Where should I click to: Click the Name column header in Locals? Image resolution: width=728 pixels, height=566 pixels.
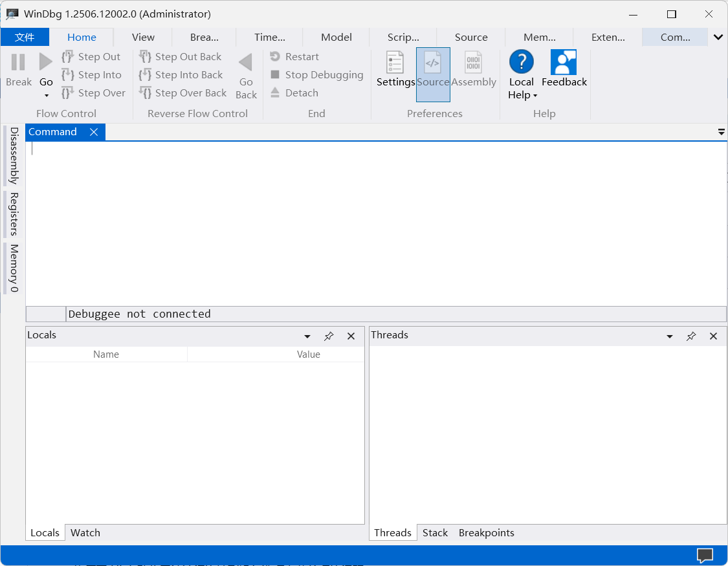coord(106,354)
